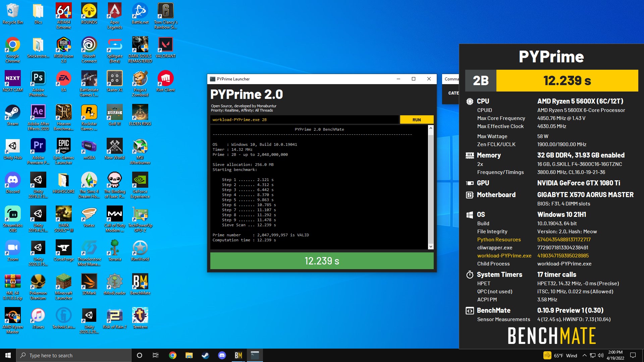Open the Ubisoft Connect desktop icon
The height and width of the screenshot is (362, 644).
[89, 50]
